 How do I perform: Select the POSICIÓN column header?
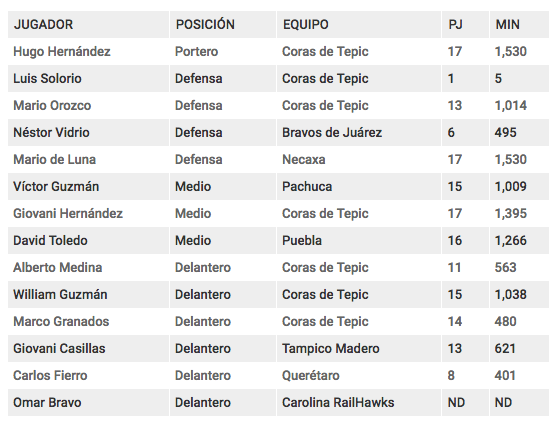(x=205, y=24)
